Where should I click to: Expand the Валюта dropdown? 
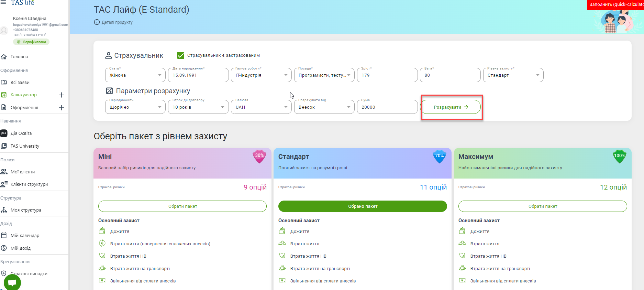click(x=261, y=107)
